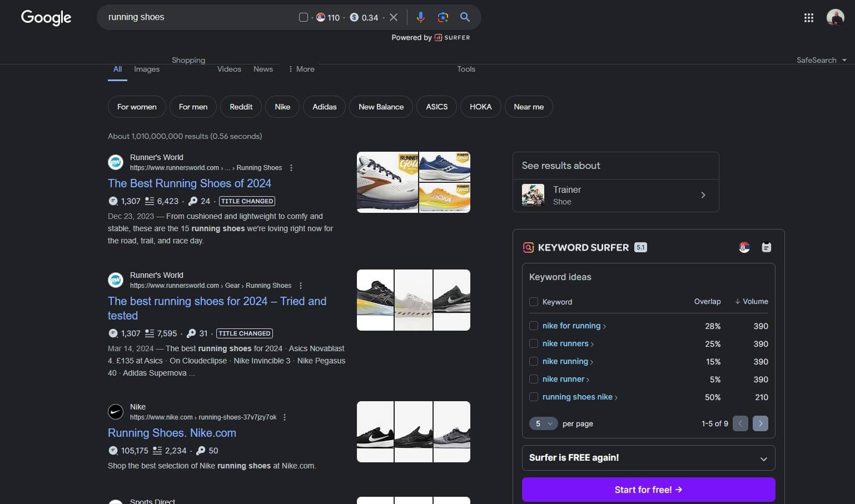The image size is (855, 504).
Task: Check the "nike running" keyword box
Action: (x=534, y=361)
